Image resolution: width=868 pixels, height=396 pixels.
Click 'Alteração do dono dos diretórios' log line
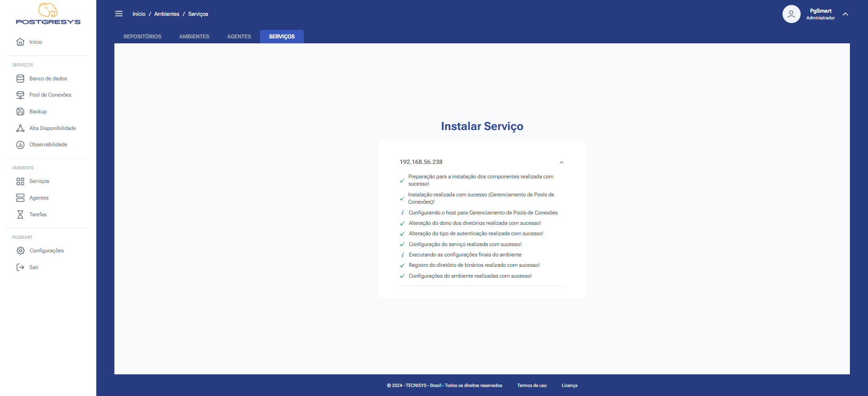pos(475,223)
